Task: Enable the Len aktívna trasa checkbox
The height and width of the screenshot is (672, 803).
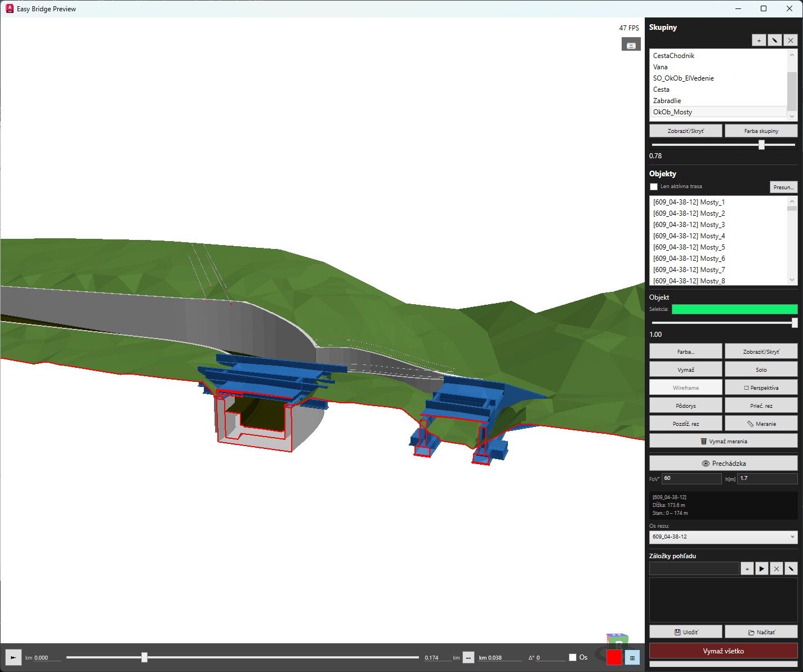Action: 653,186
